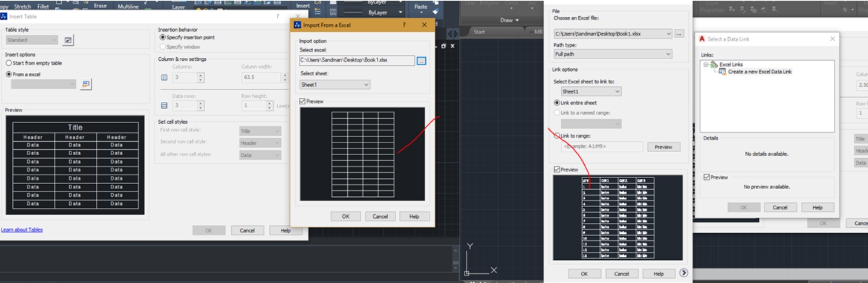The height and width of the screenshot is (283, 868).
Task: Click the Insert block tool in ribbon
Action: pyautogui.click(x=303, y=6)
